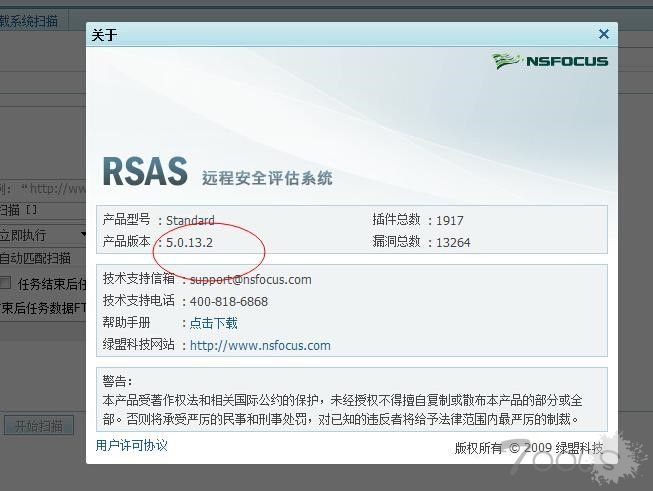Image resolution: width=653 pixels, height=491 pixels.
Task: Click vulnerability total value 13264
Action: tap(453, 242)
